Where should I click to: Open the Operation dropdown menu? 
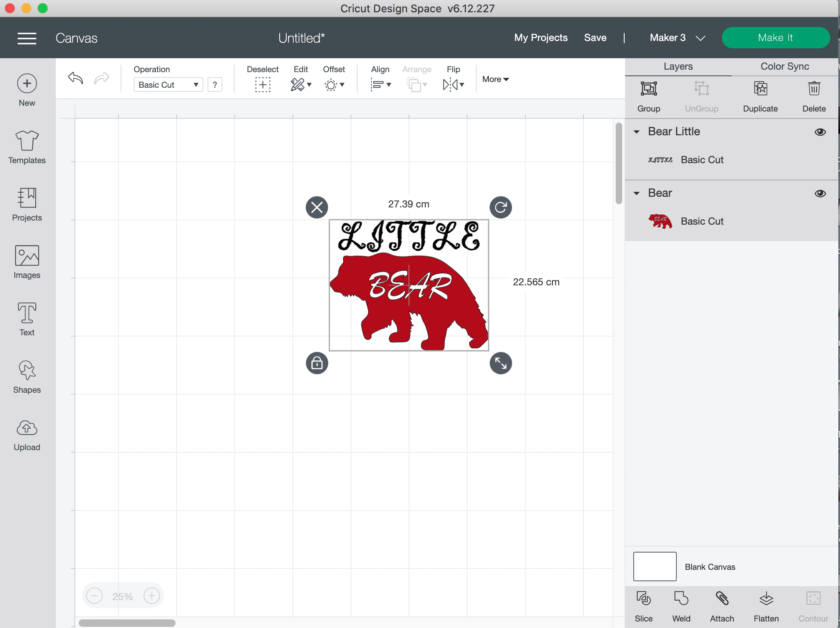point(168,84)
